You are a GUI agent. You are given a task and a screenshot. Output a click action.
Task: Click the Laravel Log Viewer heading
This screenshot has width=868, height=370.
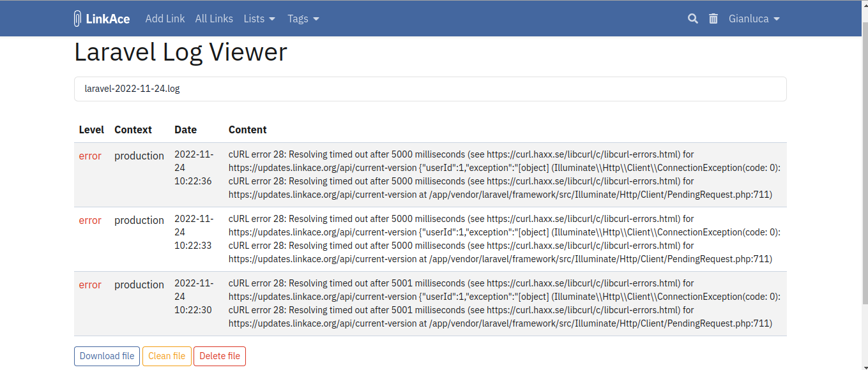pos(181,52)
